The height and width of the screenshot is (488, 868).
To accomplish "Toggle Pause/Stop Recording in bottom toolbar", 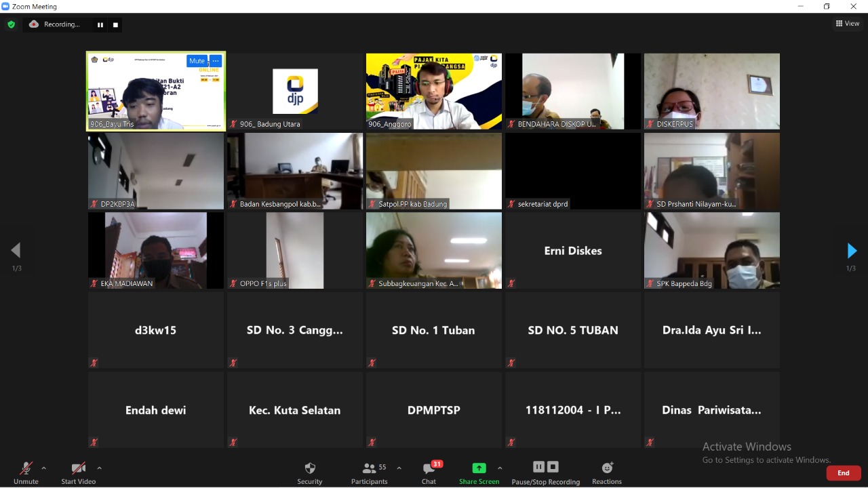I will [545, 472].
